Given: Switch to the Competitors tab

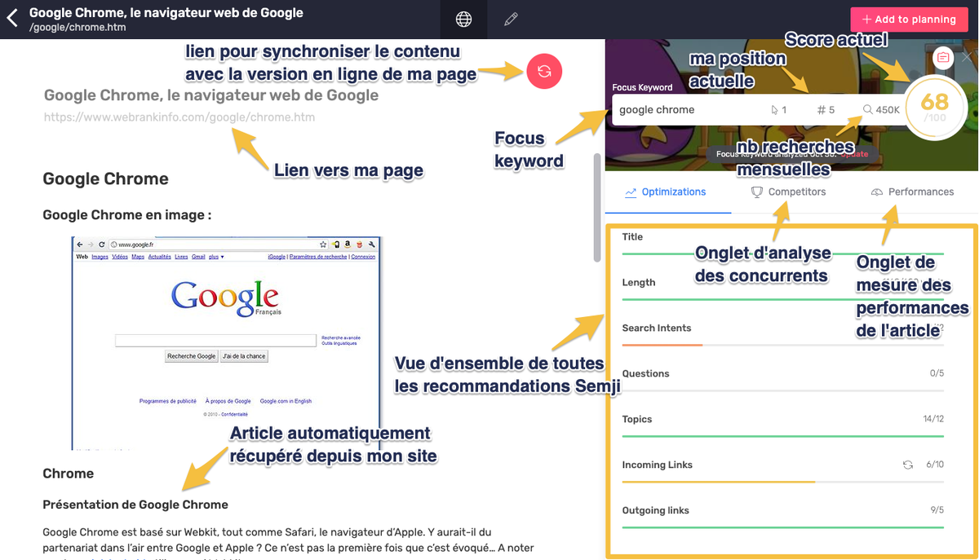Looking at the screenshot, I should (x=788, y=192).
